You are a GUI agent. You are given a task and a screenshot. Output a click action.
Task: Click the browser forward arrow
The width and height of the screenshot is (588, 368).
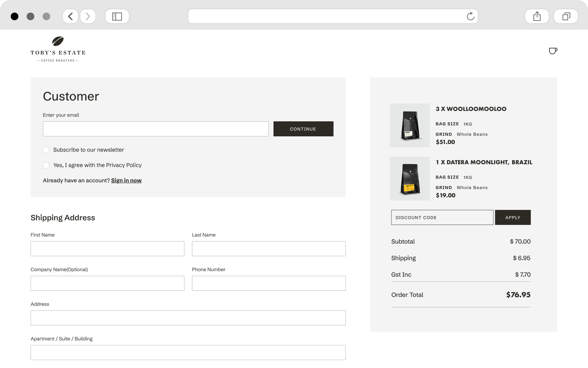(88, 16)
